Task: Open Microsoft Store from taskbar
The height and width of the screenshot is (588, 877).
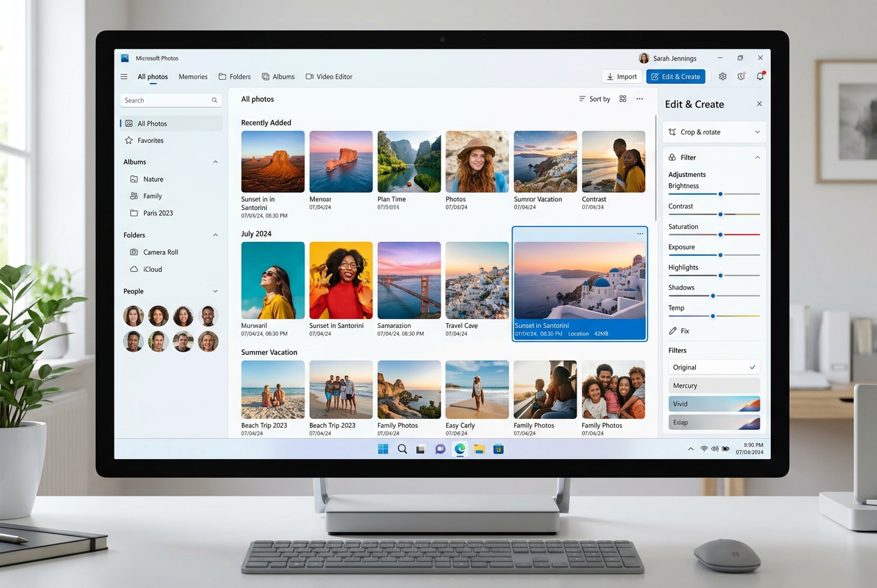Action: pos(498,449)
